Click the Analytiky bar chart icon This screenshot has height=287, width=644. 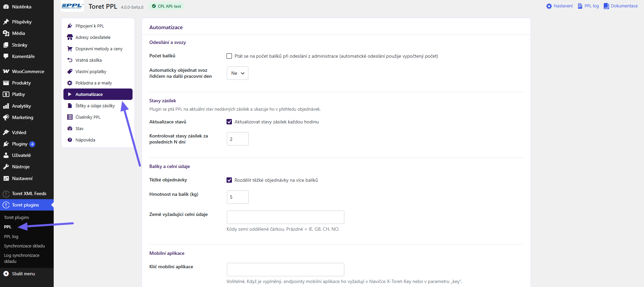coord(6,106)
